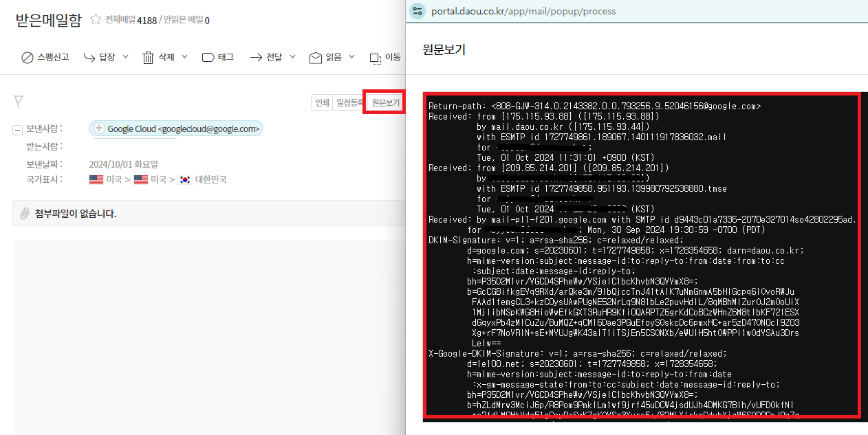Expand the forward (전달) dropdown arrow
Screen dimensions: 868x435
292,58
